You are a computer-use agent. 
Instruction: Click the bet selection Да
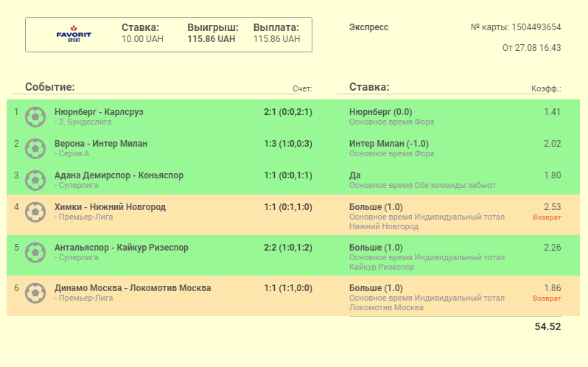tap(354, 175)
